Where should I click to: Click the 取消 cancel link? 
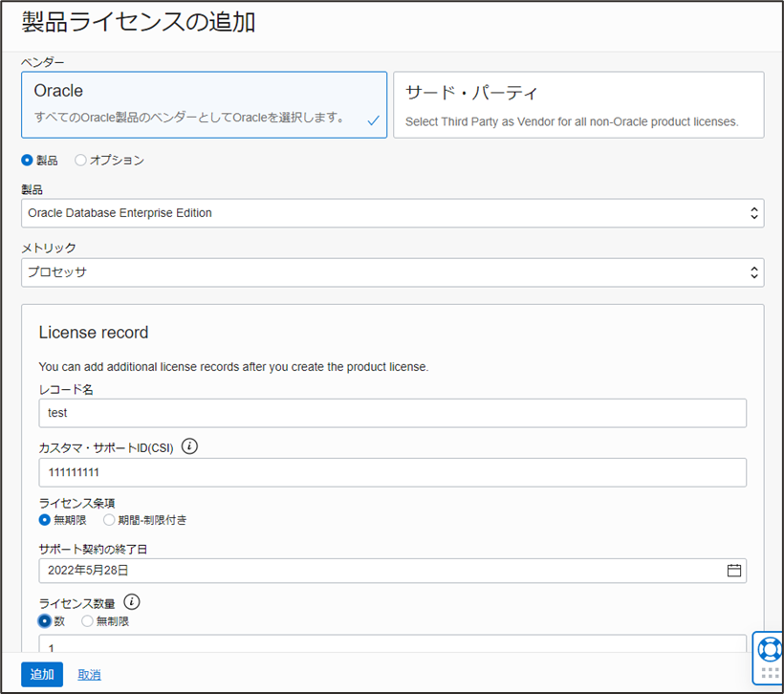(89, 674)
